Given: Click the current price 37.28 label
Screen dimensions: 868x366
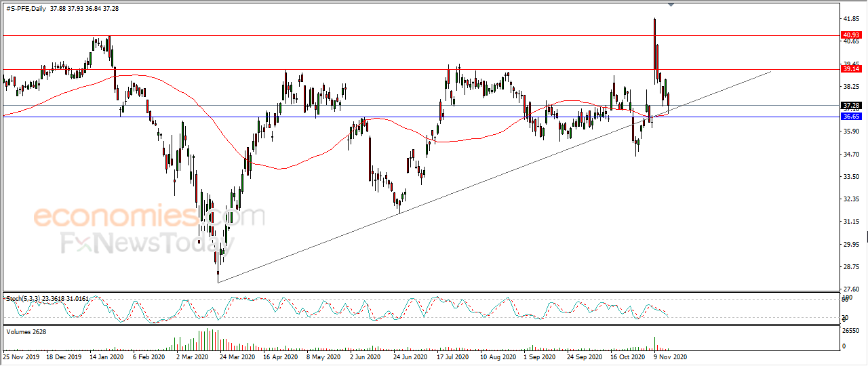Looking at the screenshot, I should tap(850, 105).
